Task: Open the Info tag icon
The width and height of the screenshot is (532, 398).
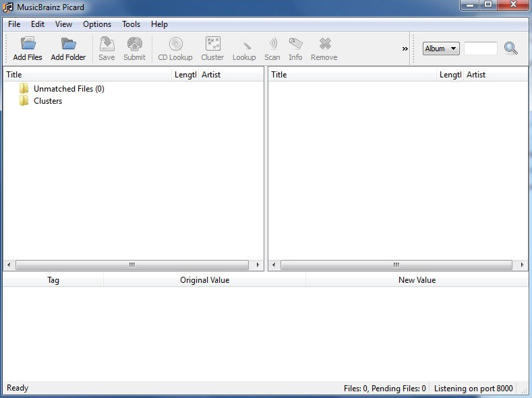Action: [295, 44]
